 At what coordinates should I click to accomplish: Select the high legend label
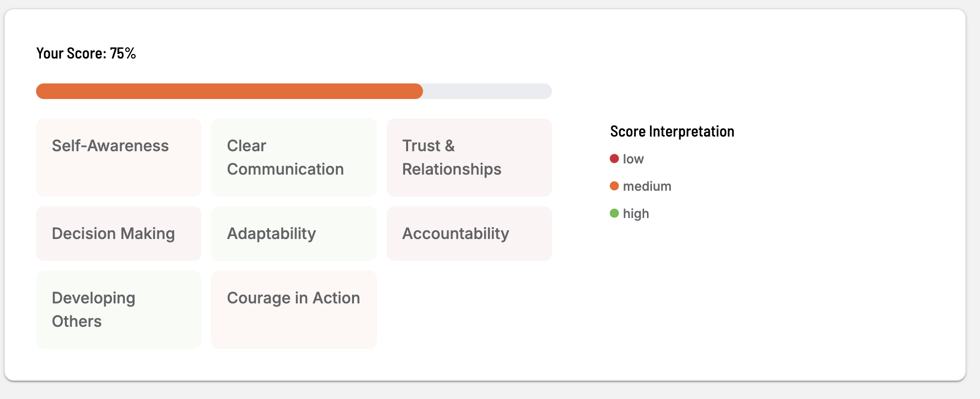click(x=636, y=214)
